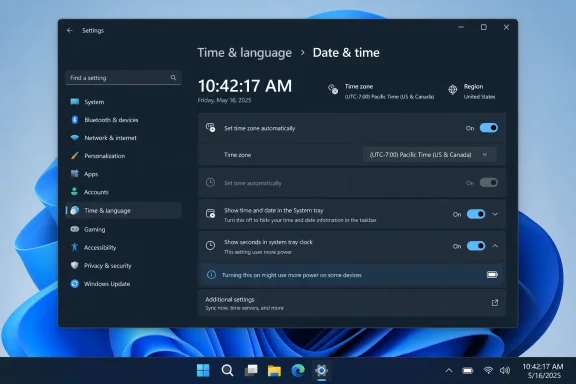Click the Time zone header summary
This screenshot has height=384, width=576.
381,91
